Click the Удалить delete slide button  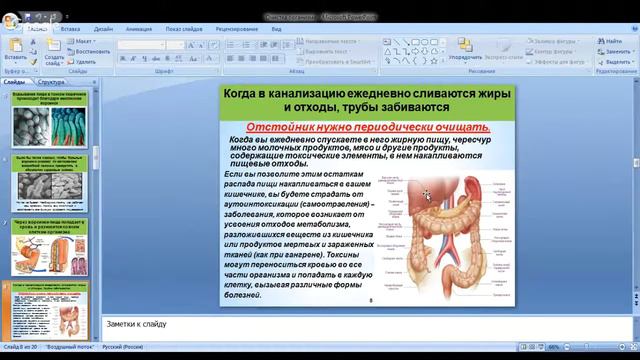pos(82,62)
